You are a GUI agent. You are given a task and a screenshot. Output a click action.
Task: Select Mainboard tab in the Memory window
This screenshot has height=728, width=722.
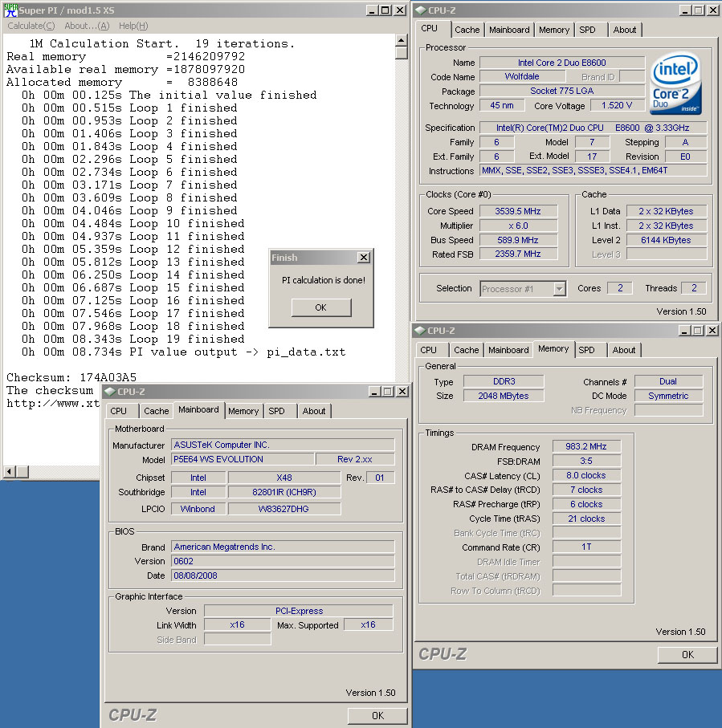click(508, 350)
